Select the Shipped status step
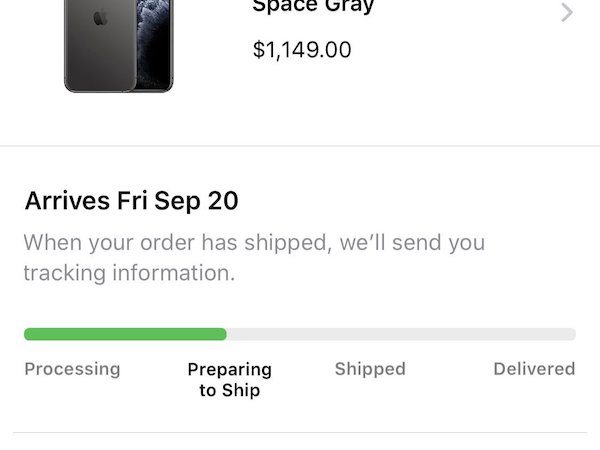The height and width of the screenshot is (450, 600). coord(370,369)
